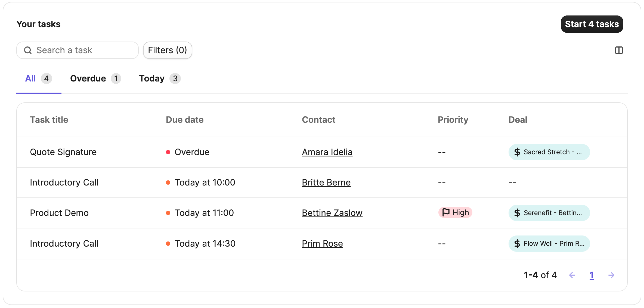Open the Flow Well deal chip
This screenshot has width=644, height=308.
549,244
